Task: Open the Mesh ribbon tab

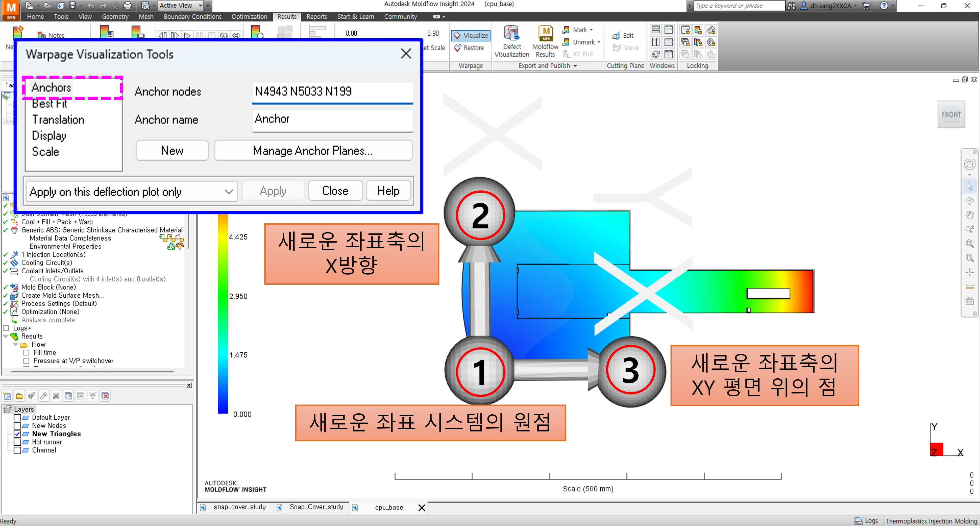Action: [146, 17]
